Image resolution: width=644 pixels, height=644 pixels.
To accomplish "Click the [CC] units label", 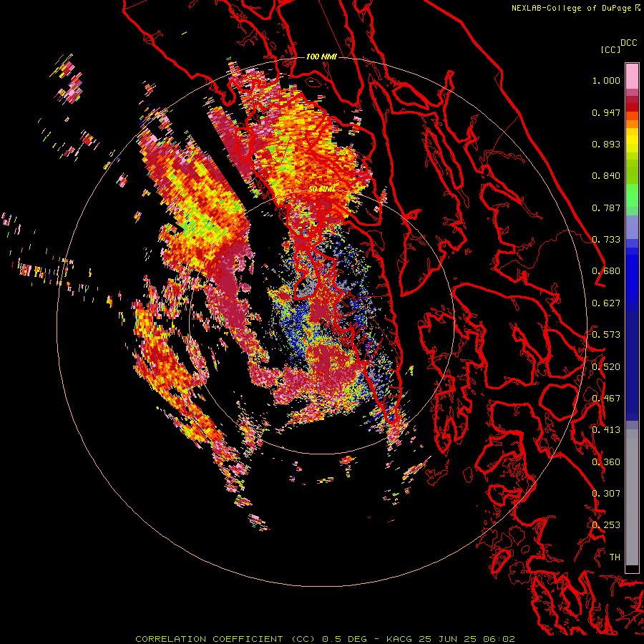I will 610,49.
